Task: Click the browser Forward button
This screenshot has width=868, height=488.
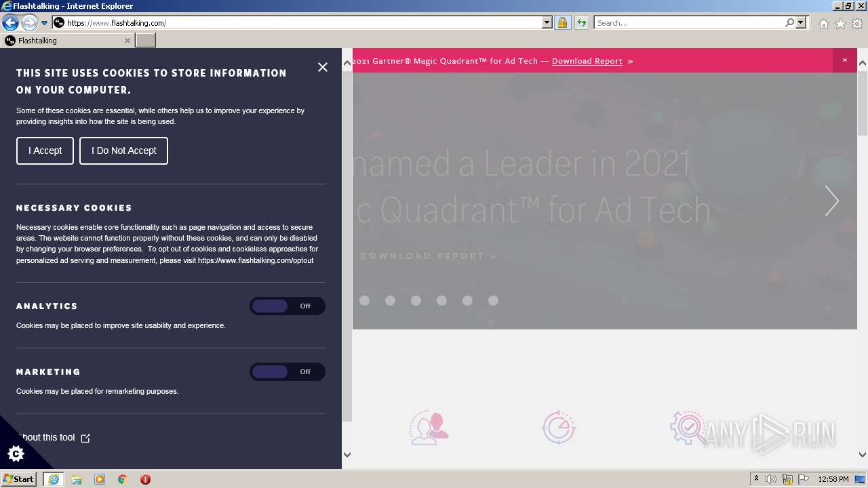Action: pyautogui.click(x=28, y=23)
